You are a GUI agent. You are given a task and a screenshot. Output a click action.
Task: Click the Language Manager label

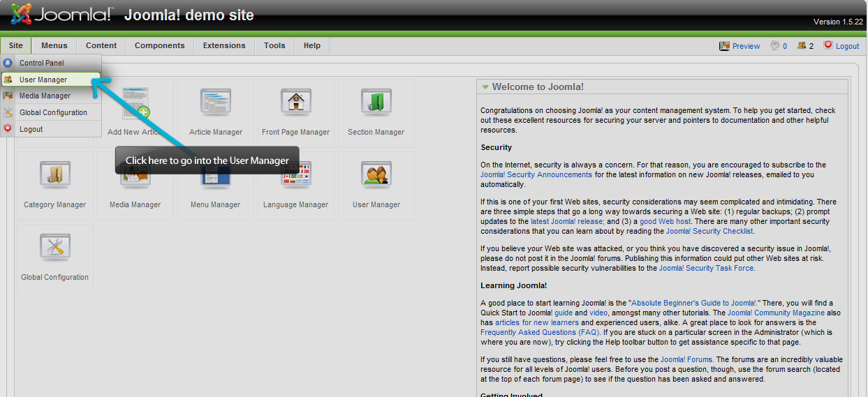coord(295,204)
